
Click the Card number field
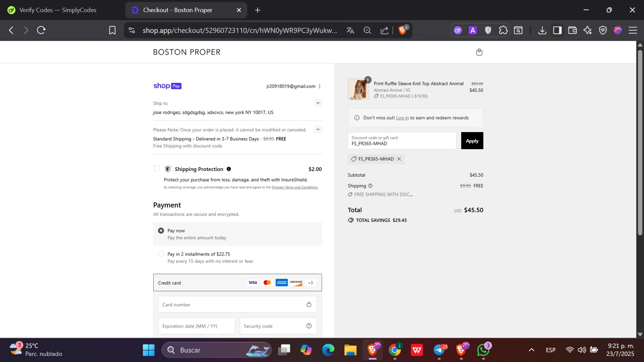pyautogui.click(x=237, y=305)
